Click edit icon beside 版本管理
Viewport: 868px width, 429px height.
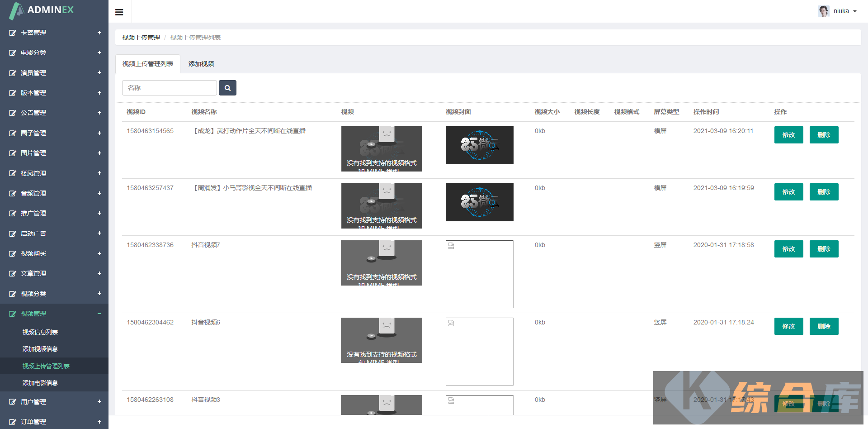pos(13,93)
